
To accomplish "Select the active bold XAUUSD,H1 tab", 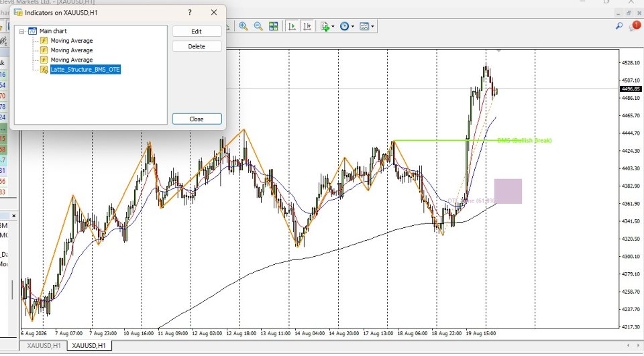I will point(89,346).
